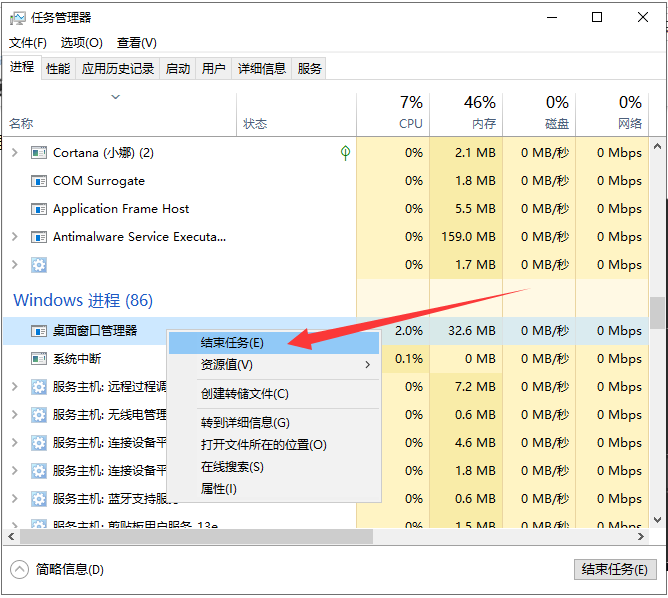Click the Task Manager title bar icon

coord(18,17)
